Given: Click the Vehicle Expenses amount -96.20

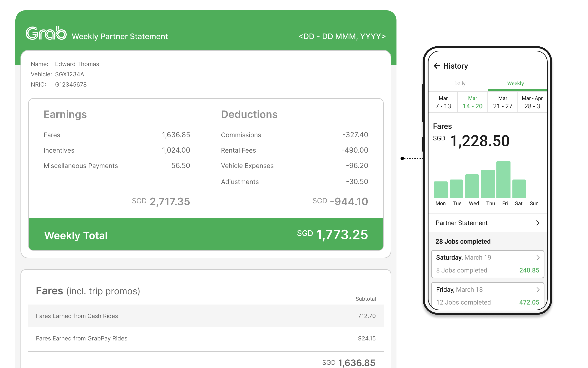Looking at the screenshot, I should [x=357, y=165].
